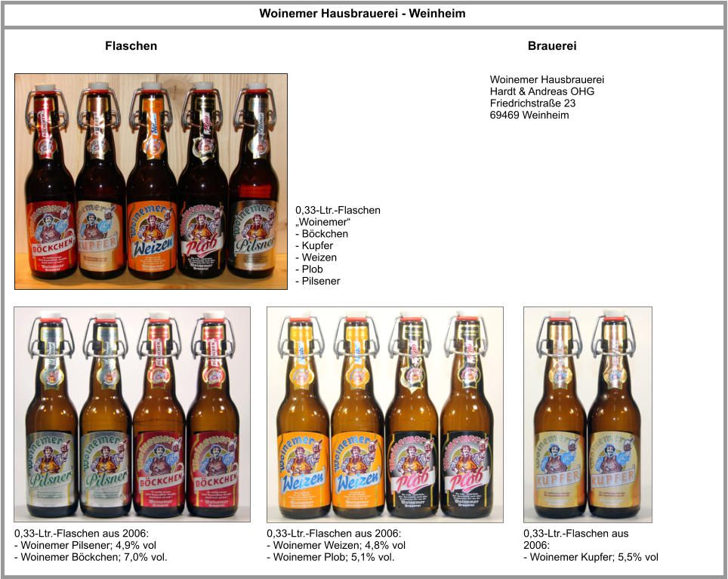
Task: Select the 'Friedrichstraße 23' address text
Action: tap(532, 103)
